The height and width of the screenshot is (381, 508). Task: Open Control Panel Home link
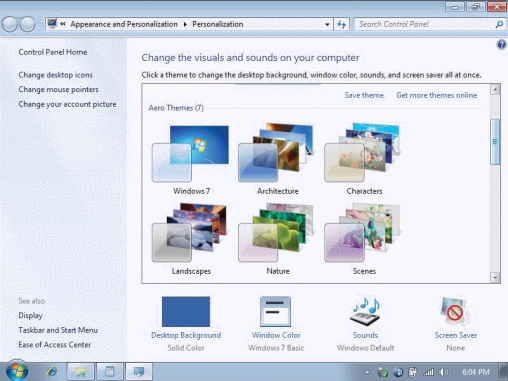coord(53,52)
